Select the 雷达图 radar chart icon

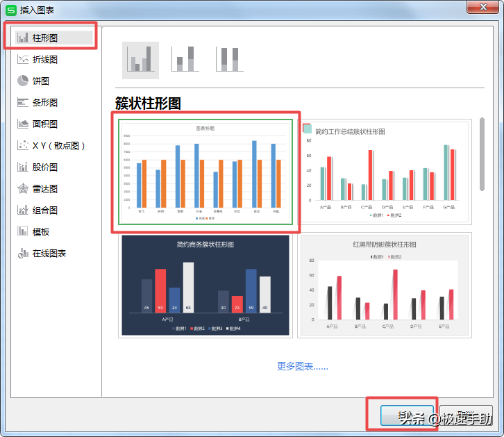(23, 189)
